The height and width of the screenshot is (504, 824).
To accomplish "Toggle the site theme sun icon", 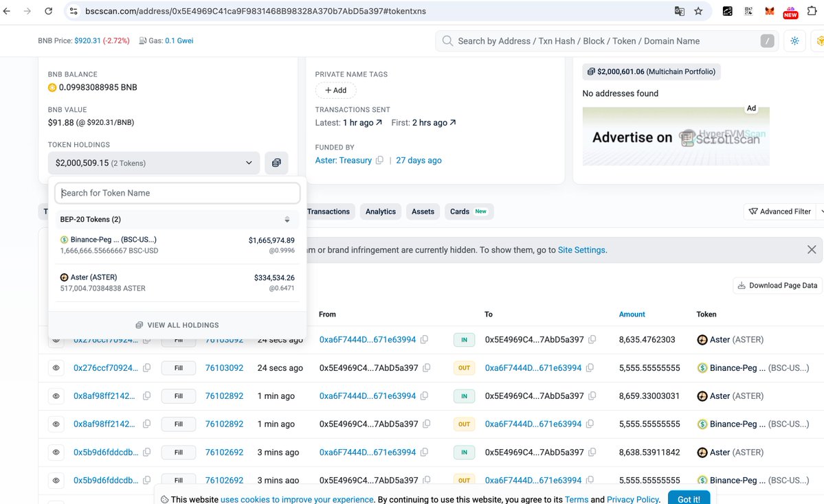I will pyautogui.click(x=794, y=41).
